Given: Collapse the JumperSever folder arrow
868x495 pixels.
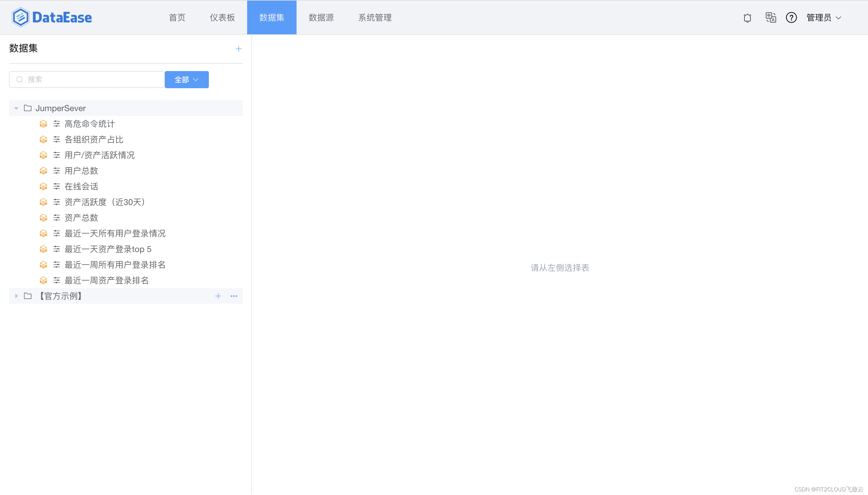Looking at the screenshot, I should [x=16, y=108].
